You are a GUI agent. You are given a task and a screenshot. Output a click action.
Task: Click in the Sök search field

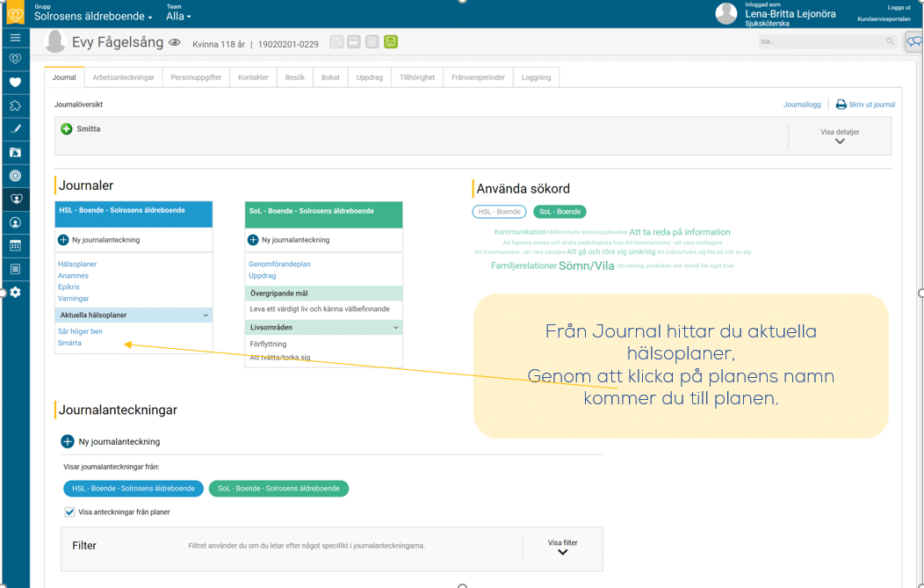pyautogui.click(x=821, y=41)
